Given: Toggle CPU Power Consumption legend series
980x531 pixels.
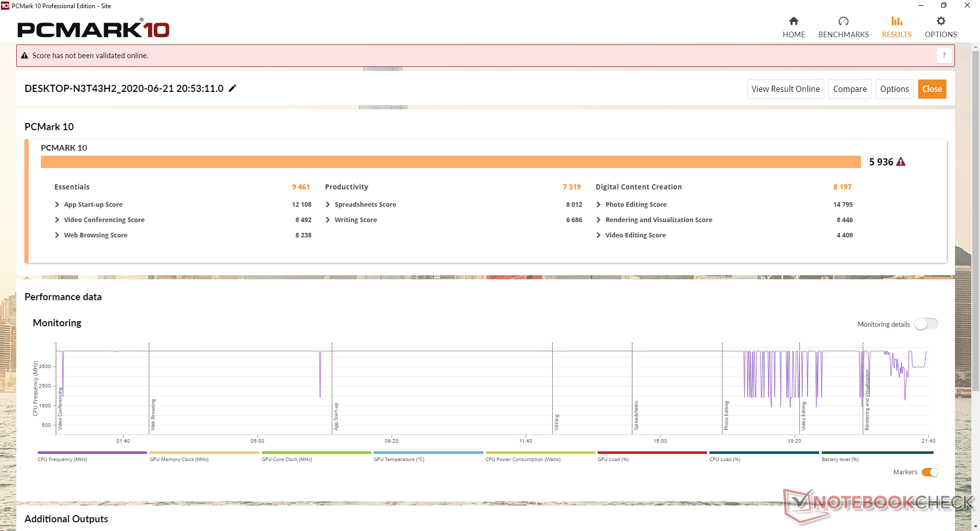Looking at the screenshot, I should pyautogui.click(x=540, y=456).
